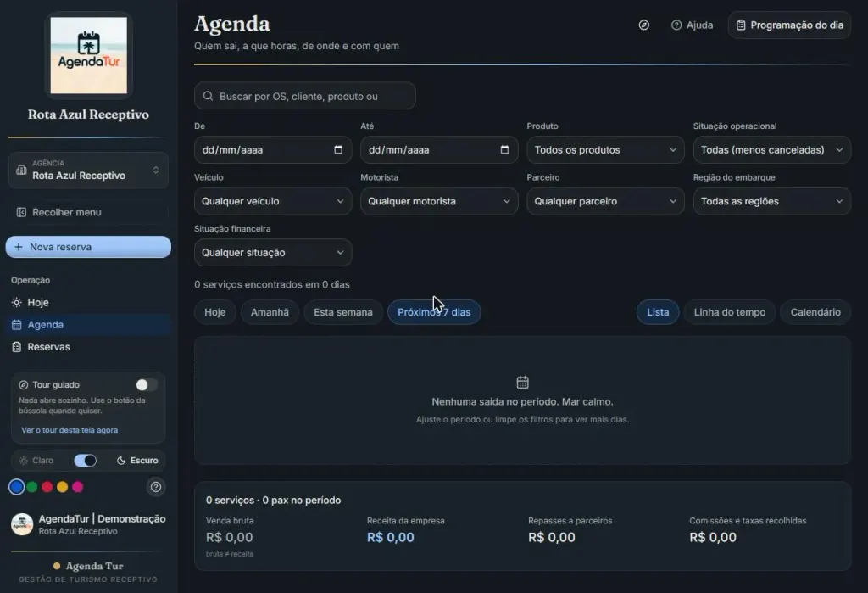Image resolution: width=868 pixels, height=593 pixels.
Task: Open the Até date calendar picker icon
Action: [504, 149]
